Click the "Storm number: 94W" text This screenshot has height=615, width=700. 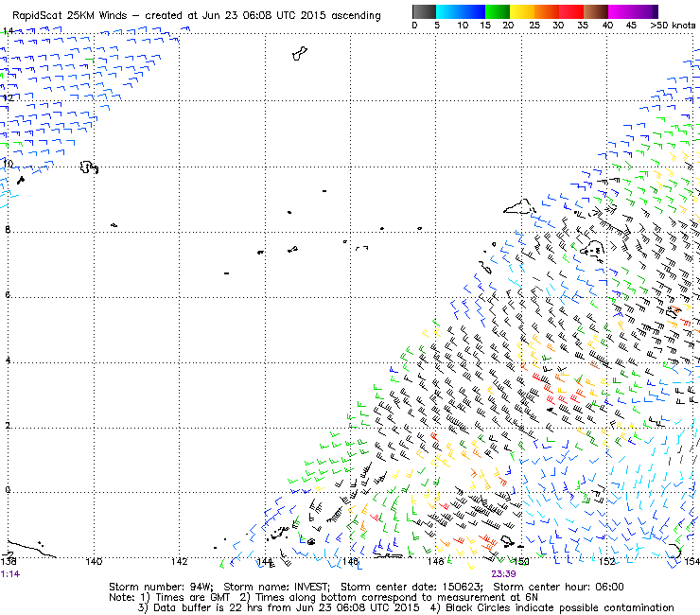point(161,587)
